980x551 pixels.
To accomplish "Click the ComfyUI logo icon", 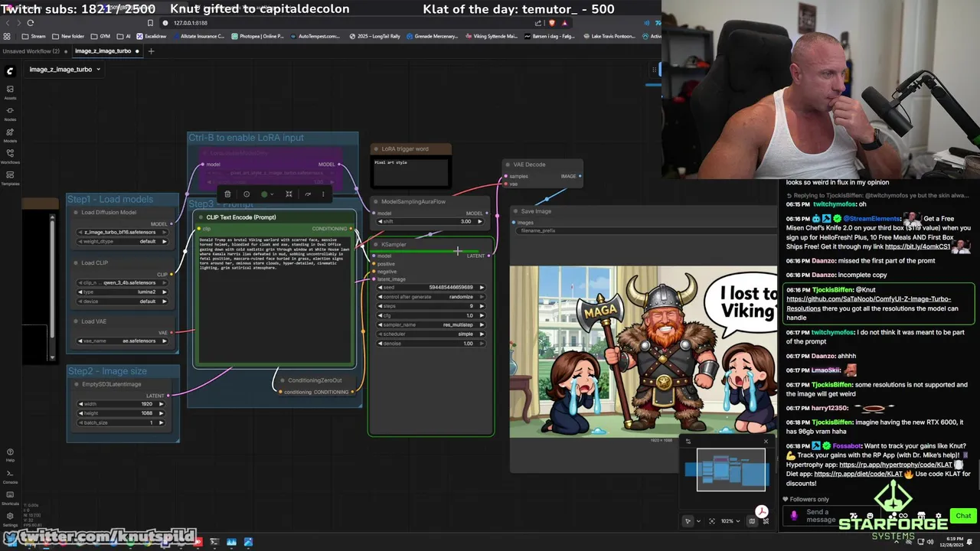I will tap(10, 70).
